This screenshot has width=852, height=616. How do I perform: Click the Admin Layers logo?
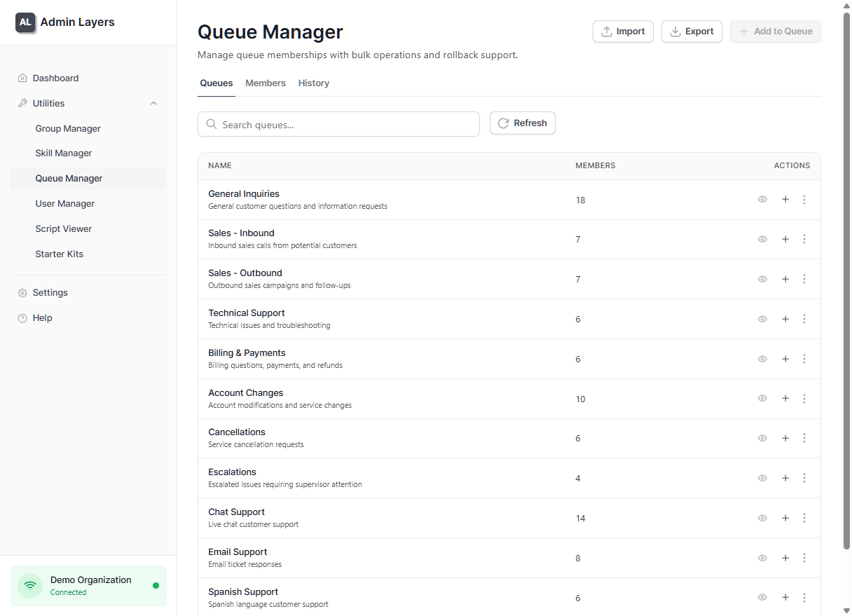[x=64, y=22]
